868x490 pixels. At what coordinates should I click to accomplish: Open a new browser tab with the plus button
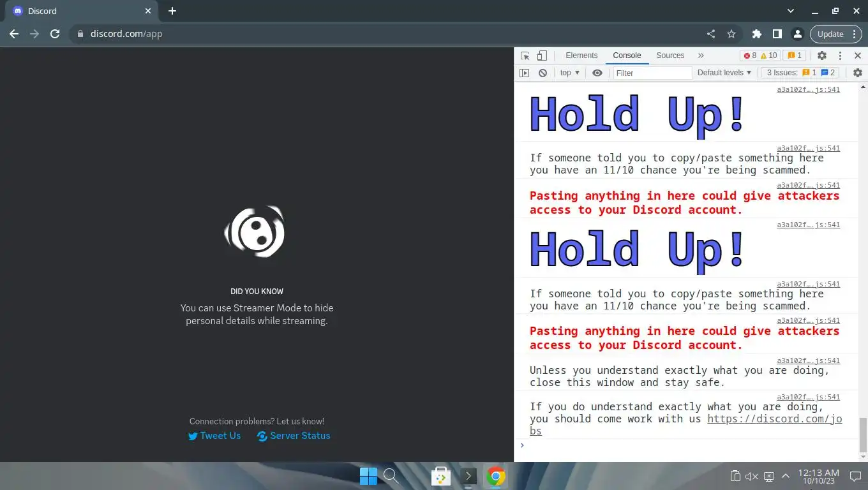172,11
